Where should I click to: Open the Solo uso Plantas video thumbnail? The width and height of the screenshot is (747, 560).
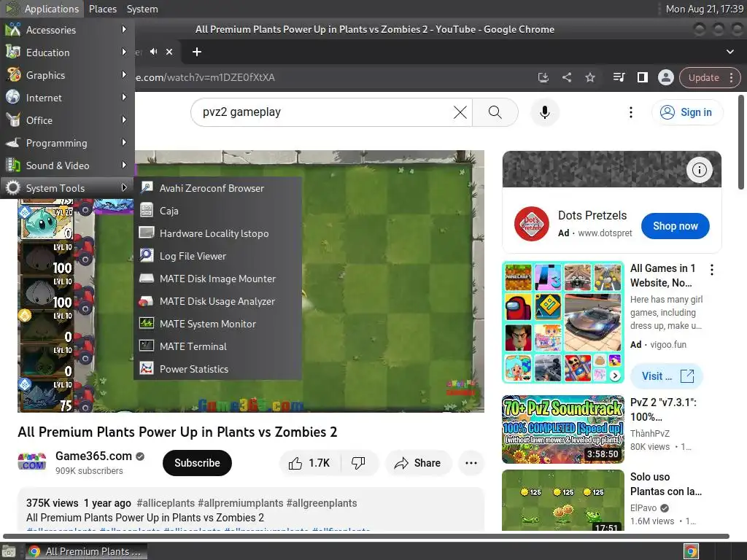pyautogui.click(x=562, y=500)
